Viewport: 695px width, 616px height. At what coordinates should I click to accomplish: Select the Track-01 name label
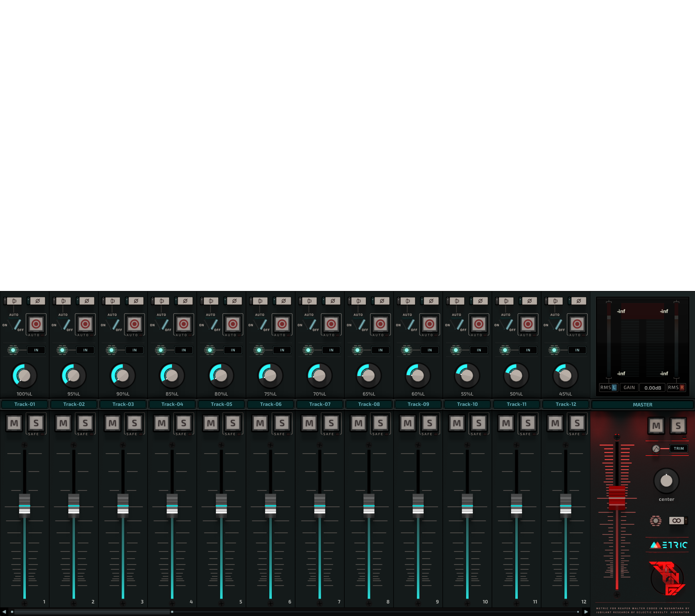click(25, 404)
